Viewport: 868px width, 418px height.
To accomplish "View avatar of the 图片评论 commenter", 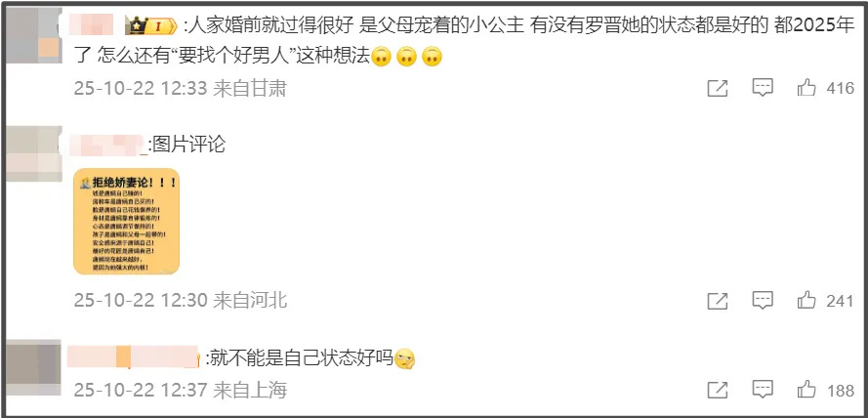I will tap(34, 154).
